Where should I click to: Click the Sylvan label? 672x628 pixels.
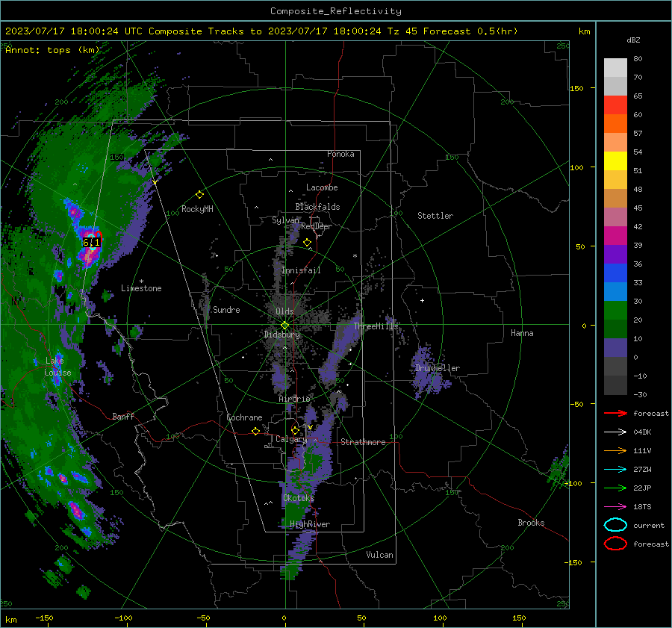285,220
